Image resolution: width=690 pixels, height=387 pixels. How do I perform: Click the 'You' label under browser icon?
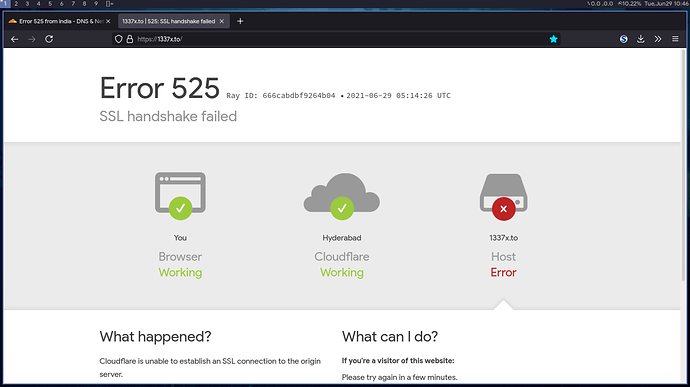point(180,238)
